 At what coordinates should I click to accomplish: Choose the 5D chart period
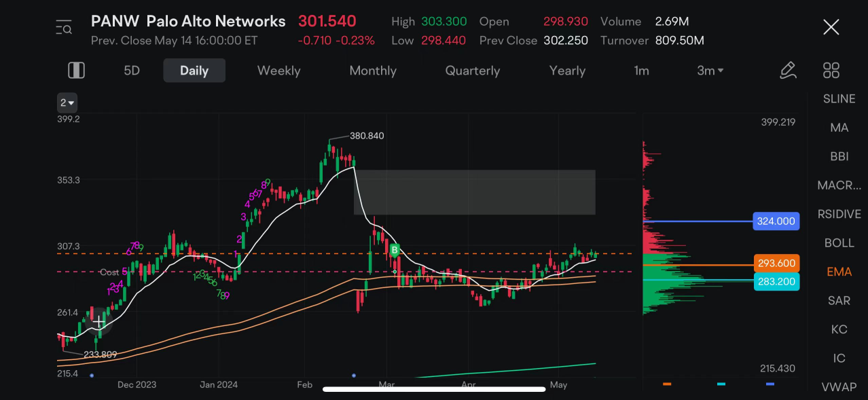(132, 71)
